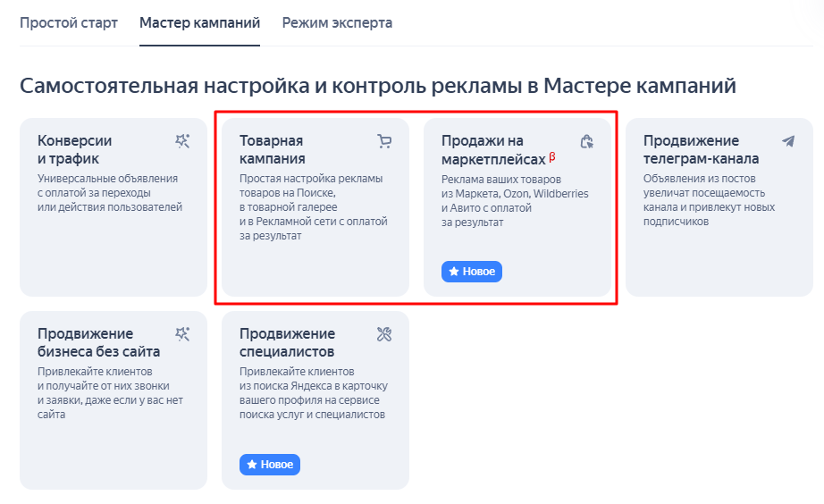Click the magic wand icon on Конверсии и трафик
The image size is (824, 504).
pos(182,141)
